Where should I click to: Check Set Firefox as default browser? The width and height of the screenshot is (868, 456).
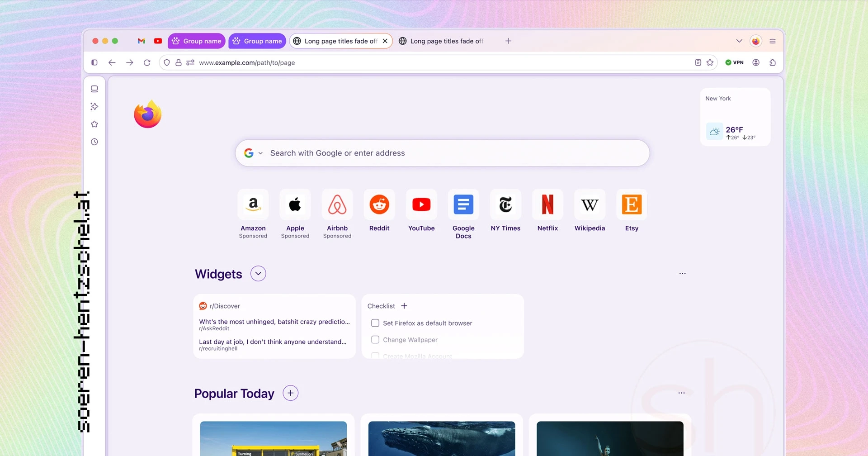point(375,323)
